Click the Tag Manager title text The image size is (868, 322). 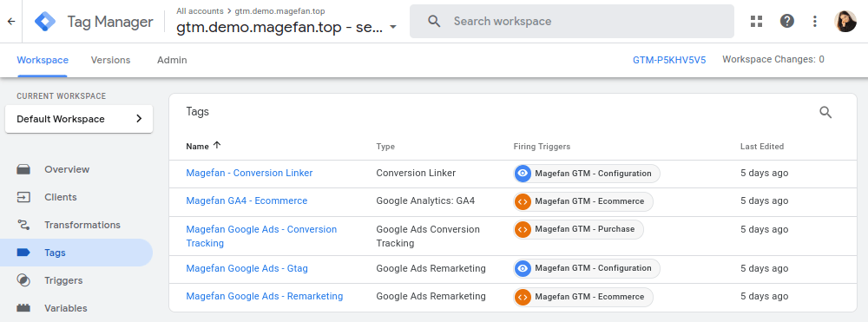110,22
